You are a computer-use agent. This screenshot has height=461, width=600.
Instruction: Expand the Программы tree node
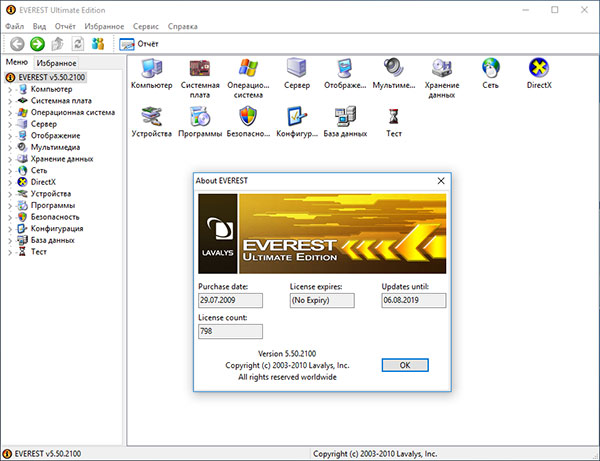(10, 206)
